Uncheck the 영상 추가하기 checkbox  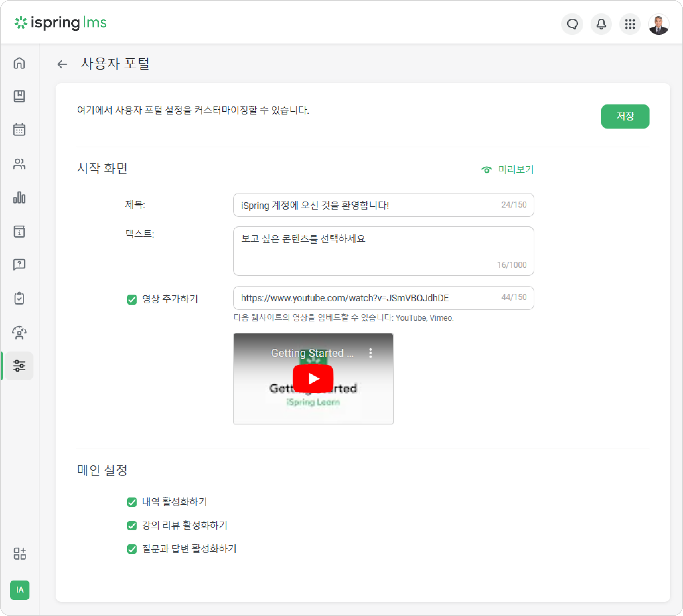(132, 299)
